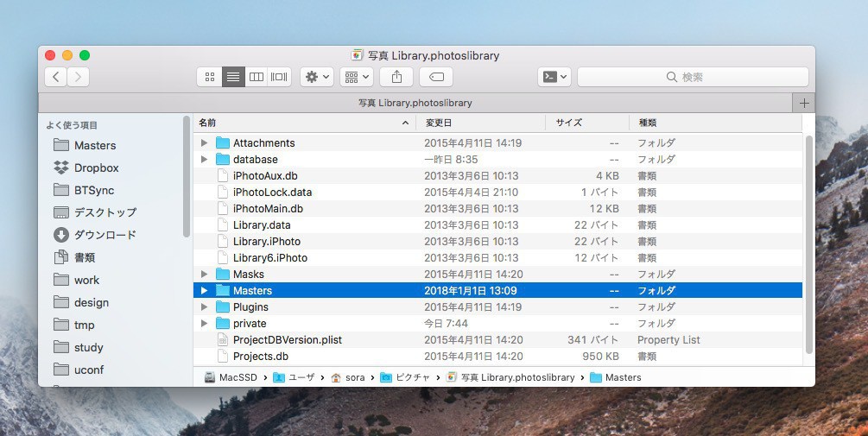Select the Attachments folder icon

tap(223, 142)
